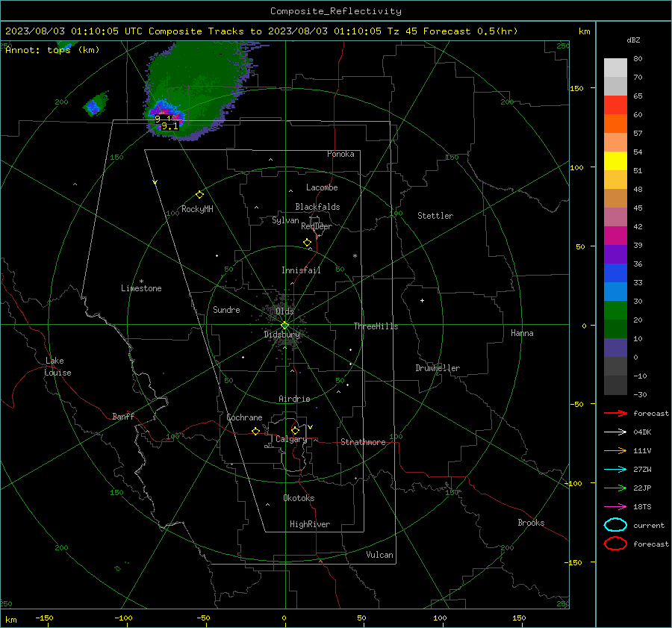Click the Banff map label
Screen dimensions: 672x628
[123, 416]
